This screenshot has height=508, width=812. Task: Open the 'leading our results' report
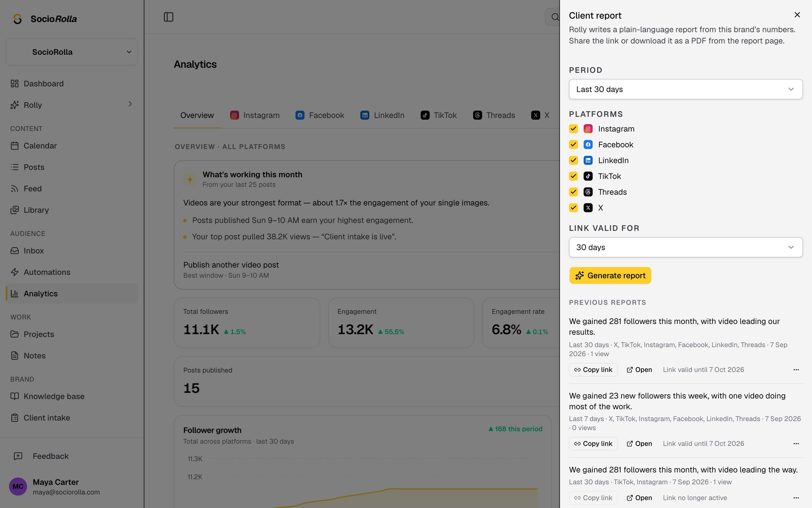pyautogui.click(x=639, y=370)
